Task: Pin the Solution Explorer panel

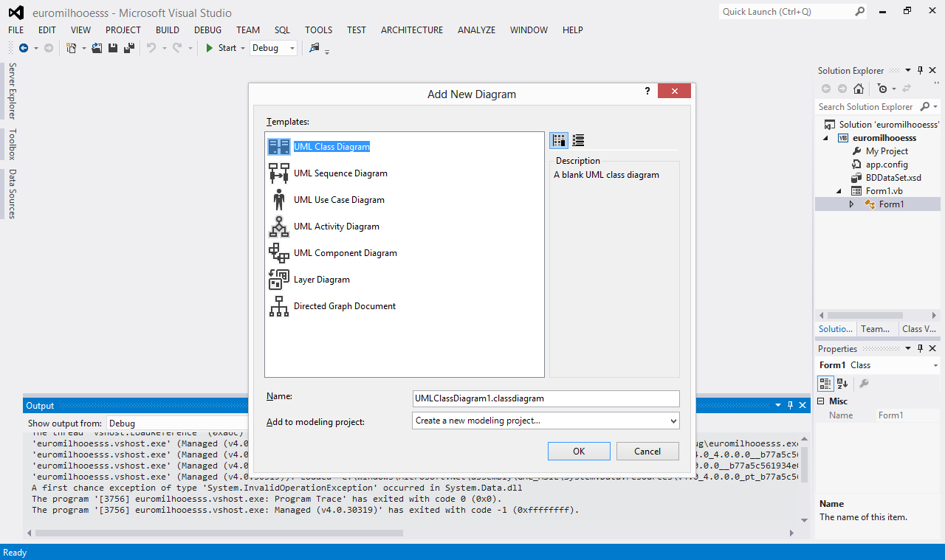Action: (x=920, y=71)
